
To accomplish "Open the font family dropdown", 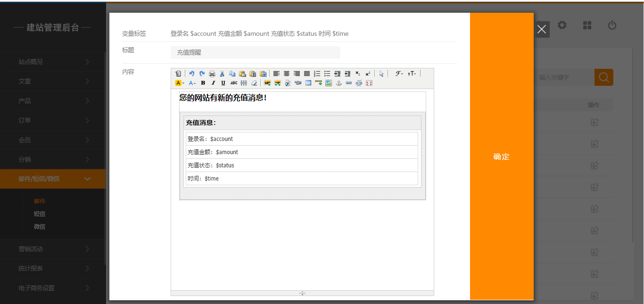I will [399, 74].
